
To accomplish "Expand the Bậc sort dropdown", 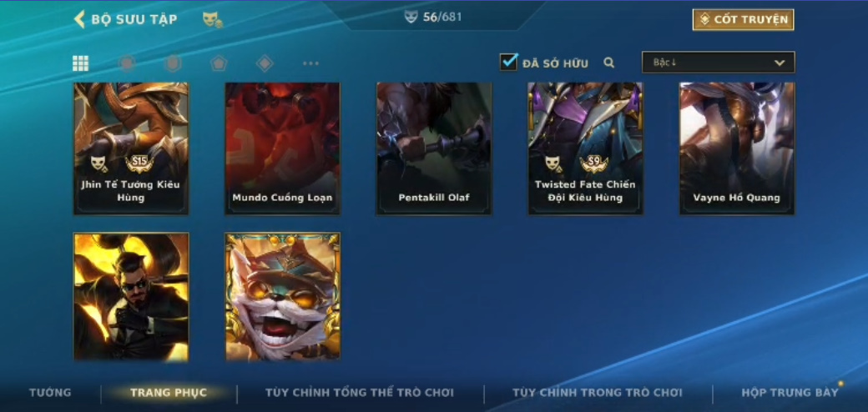I will [718, 63].
